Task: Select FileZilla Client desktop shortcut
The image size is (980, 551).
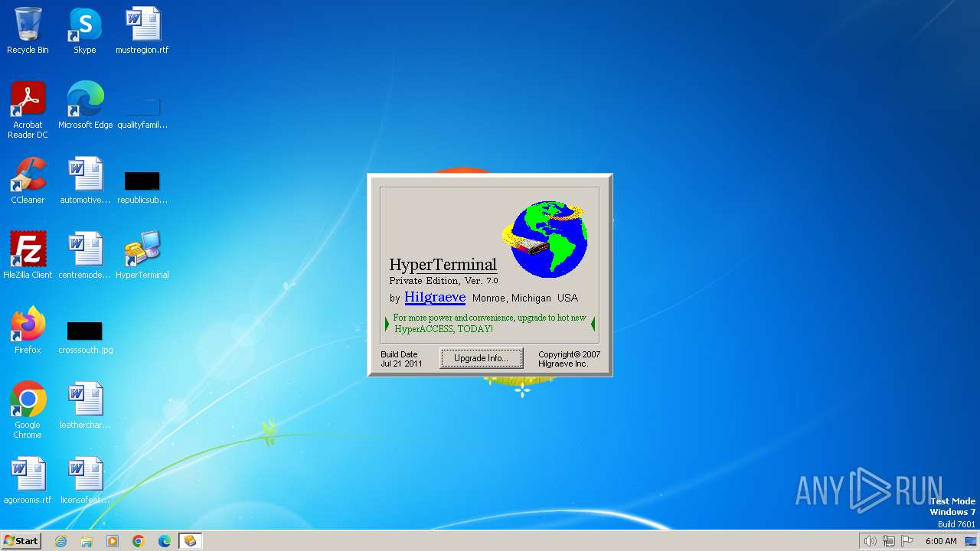Action: pyautogui.click(x=28, y=256)
